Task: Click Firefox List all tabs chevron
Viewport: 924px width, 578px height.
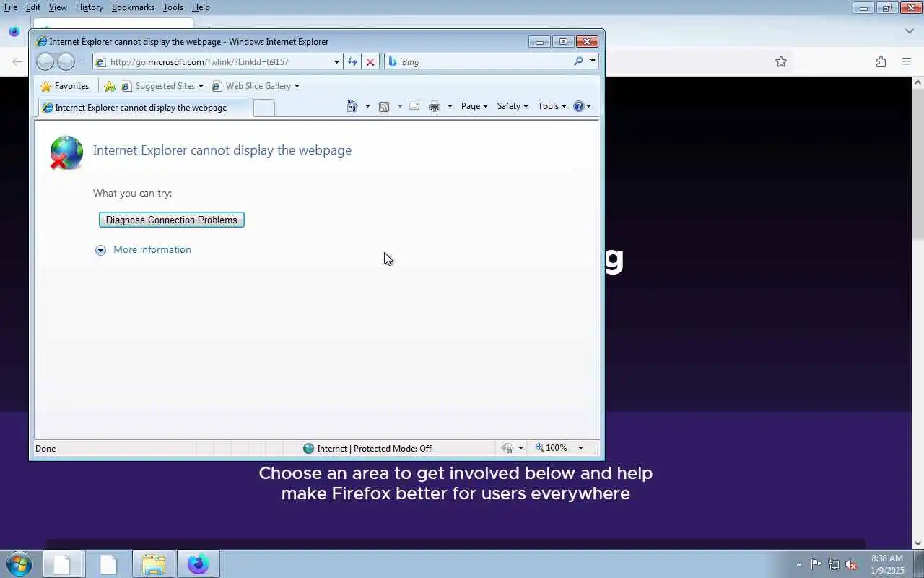Action: tap(910, 31)
